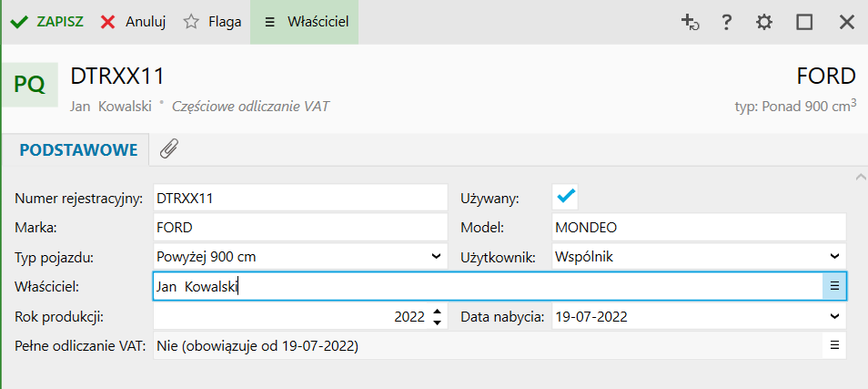The image size is (868, 389).
Task: Click the add-with-refresh plus icon
Action: [690, 23]
